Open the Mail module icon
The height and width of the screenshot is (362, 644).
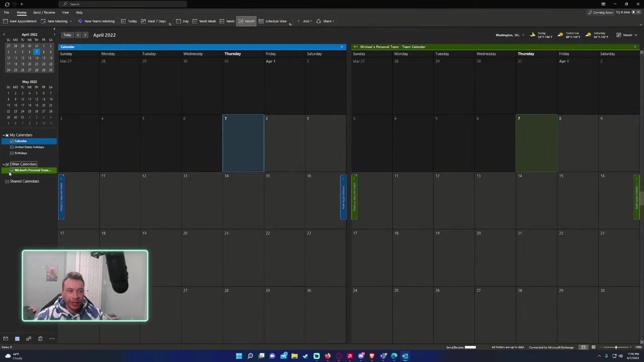coord(6,338)
